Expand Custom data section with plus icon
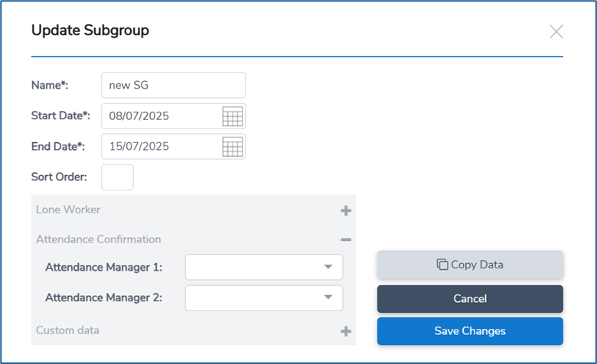 point(346,331)
